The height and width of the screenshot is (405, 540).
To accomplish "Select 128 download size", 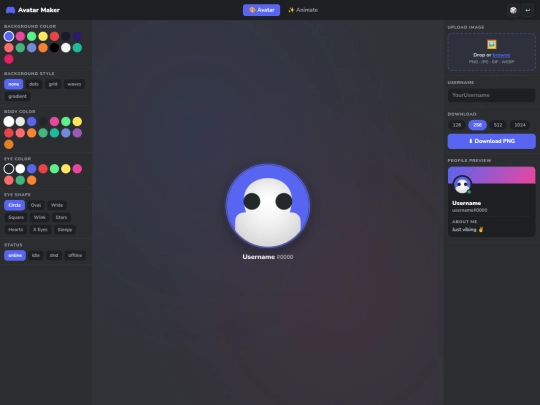I will (457, 125).
